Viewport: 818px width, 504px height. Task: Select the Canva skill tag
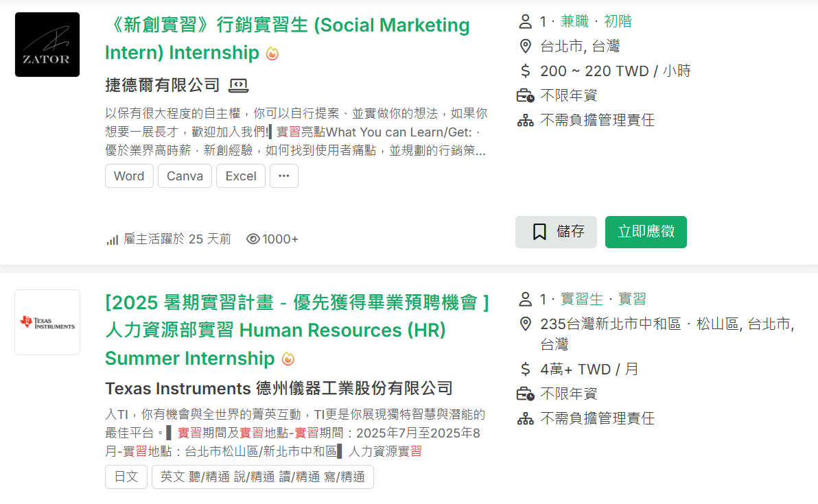pos(185,176)
